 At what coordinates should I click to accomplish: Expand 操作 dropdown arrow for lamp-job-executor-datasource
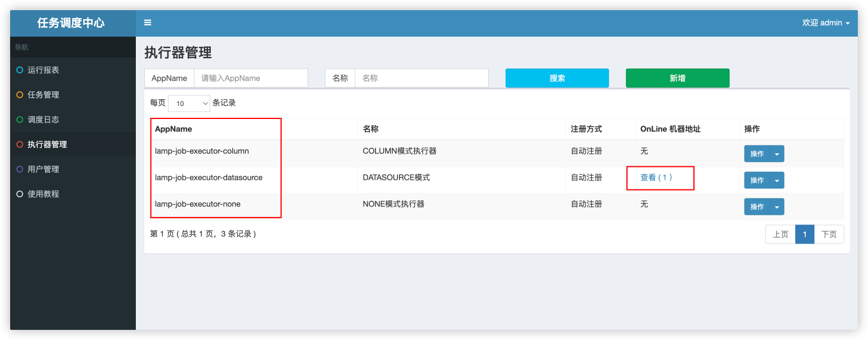[x=777, y=180]
